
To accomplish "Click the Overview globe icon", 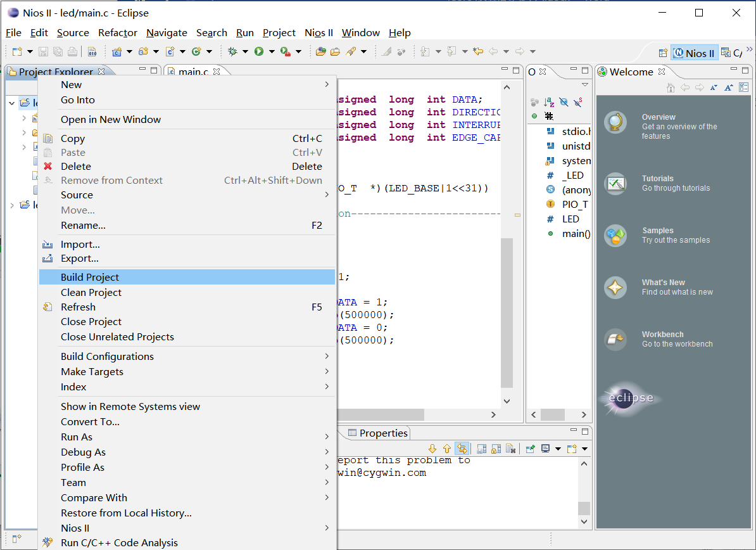I will click(615, 122).
